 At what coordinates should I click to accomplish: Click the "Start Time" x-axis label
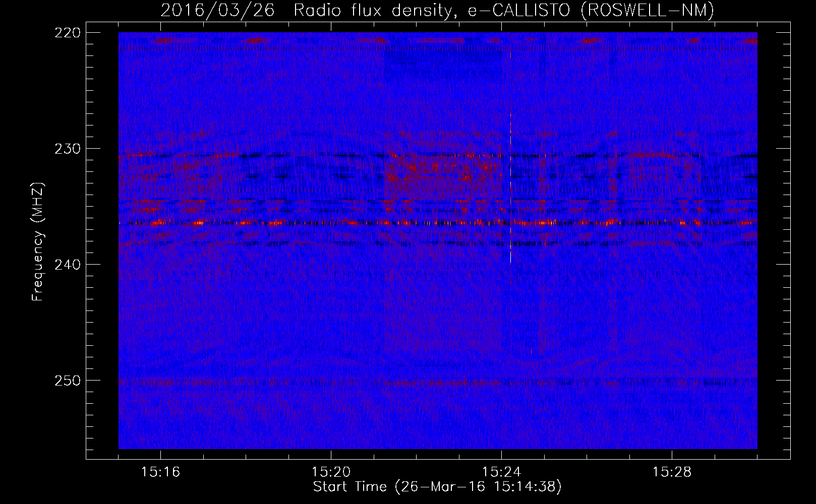(x=437, y=487)
